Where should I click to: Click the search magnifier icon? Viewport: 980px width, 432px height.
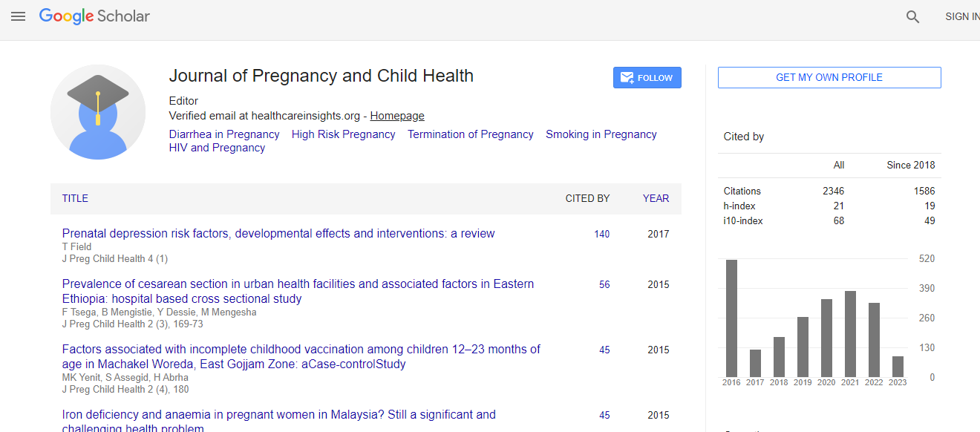912,17
